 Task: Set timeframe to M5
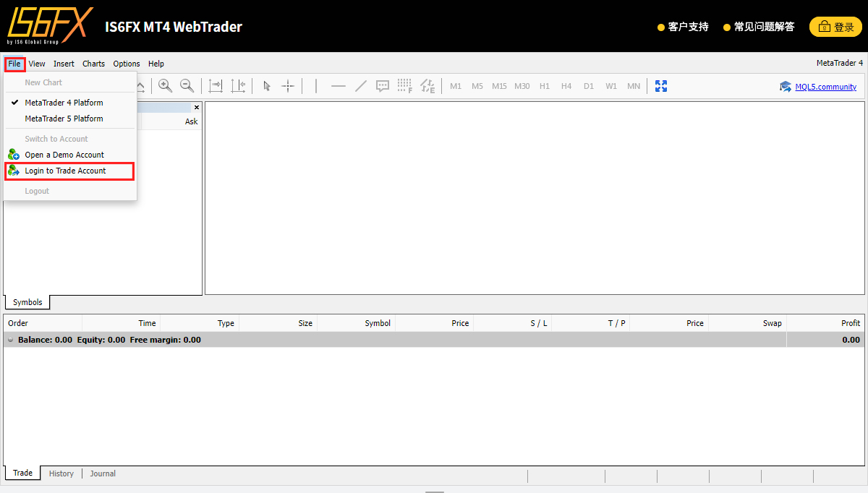(x=477, y=86)
